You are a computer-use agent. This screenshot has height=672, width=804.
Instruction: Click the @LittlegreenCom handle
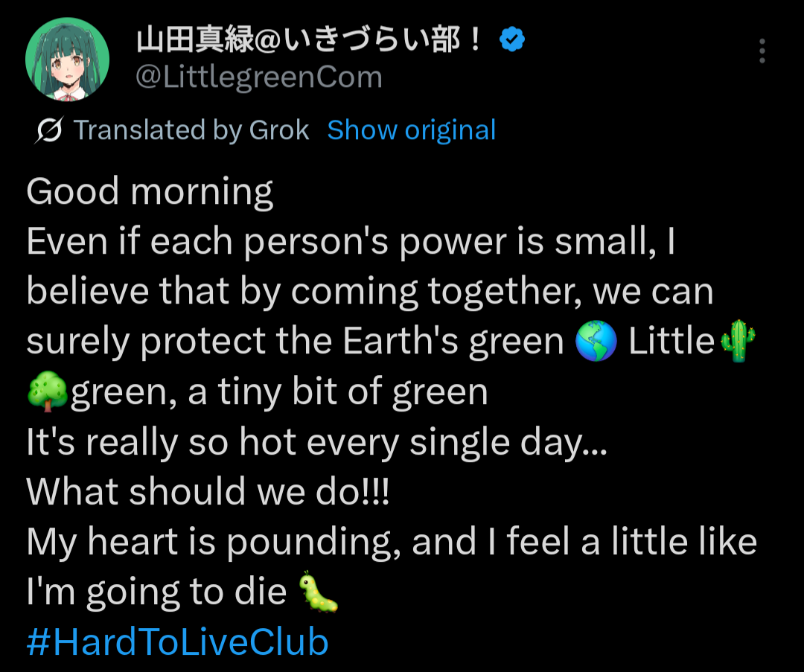click(259, 77)
